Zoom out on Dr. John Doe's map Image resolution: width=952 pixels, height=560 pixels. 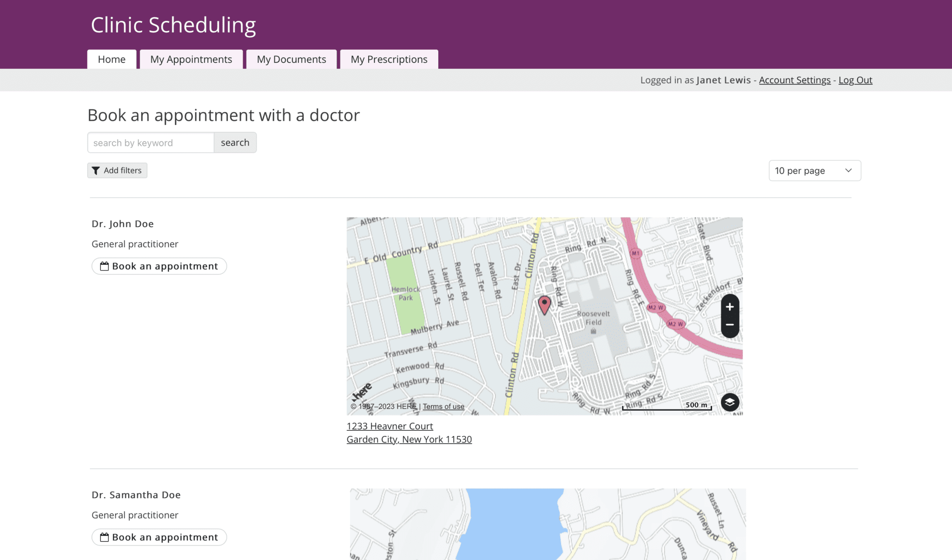729,324
